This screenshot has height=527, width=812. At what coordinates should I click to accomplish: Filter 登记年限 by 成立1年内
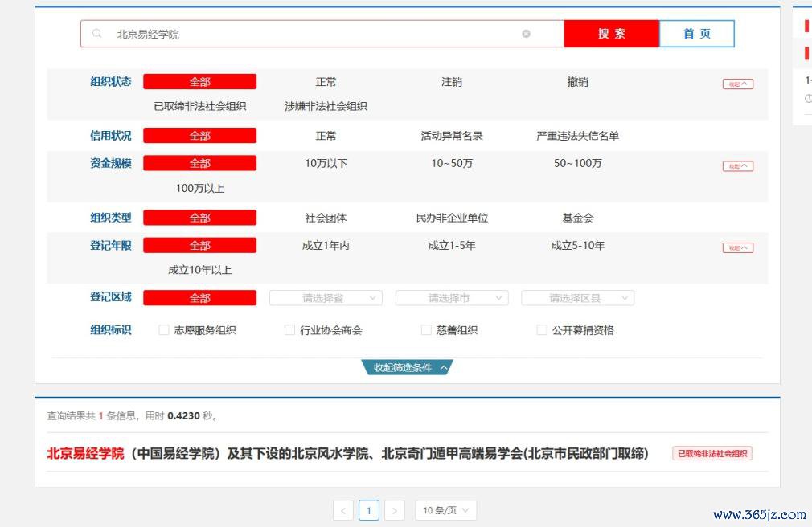click(x=326, y=245)
